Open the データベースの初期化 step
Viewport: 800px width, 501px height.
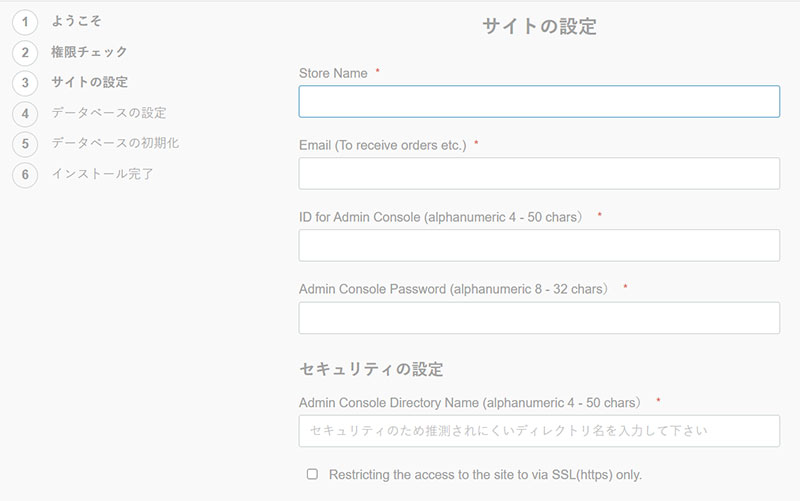(115, 143)
